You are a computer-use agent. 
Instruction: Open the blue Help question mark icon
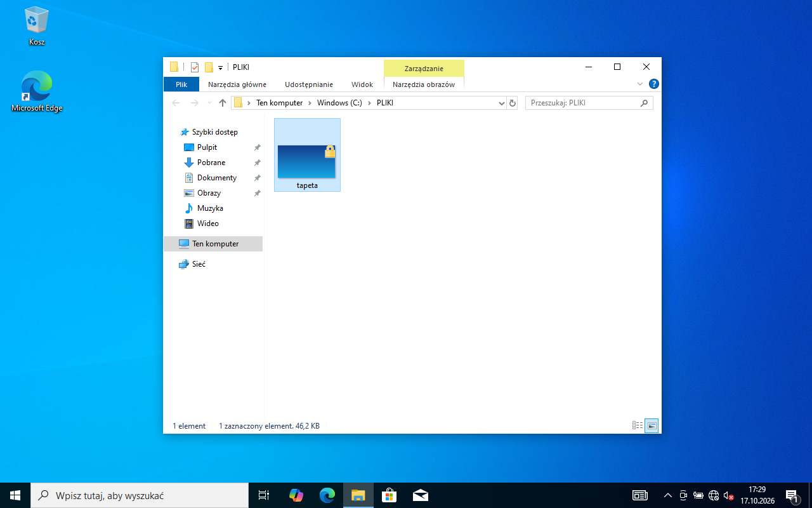tap(654, 84)
